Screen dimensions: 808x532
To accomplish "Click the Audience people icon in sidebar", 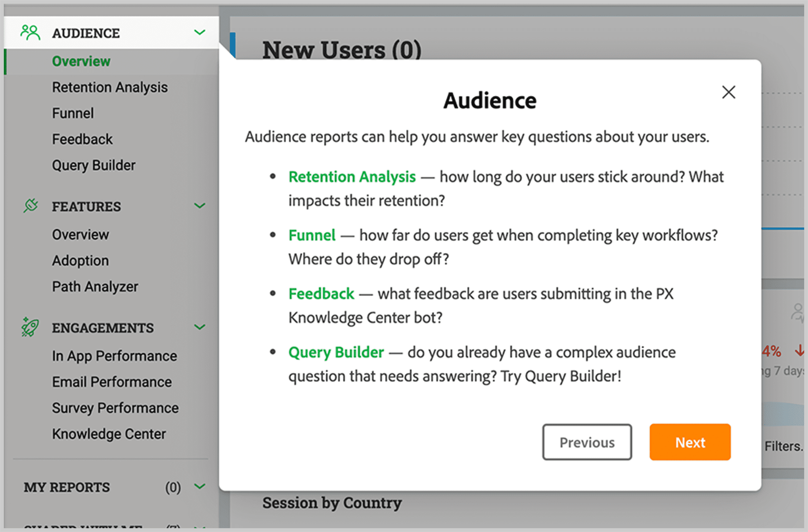I will (30, 33).
